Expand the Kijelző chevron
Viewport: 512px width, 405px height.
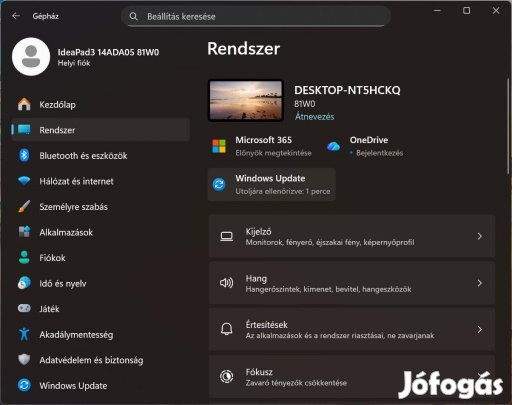pos(480,236)
